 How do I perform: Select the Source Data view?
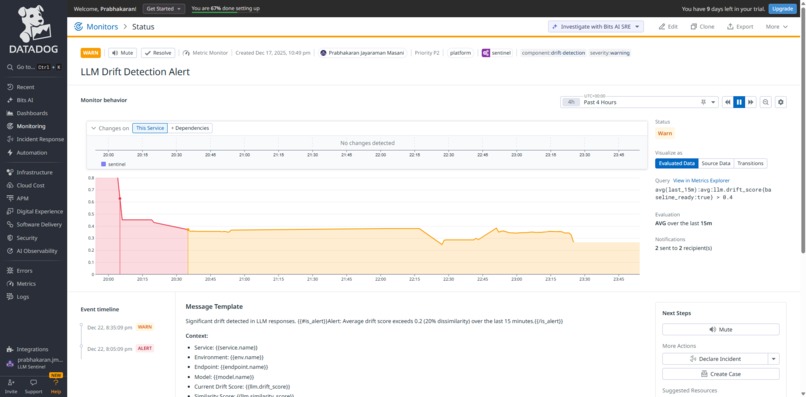(716, 164)
